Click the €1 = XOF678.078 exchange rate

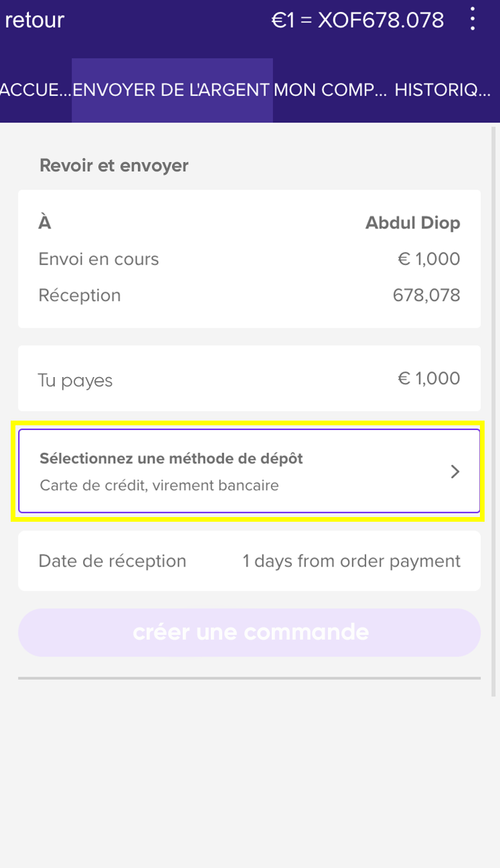click(357, 20)
